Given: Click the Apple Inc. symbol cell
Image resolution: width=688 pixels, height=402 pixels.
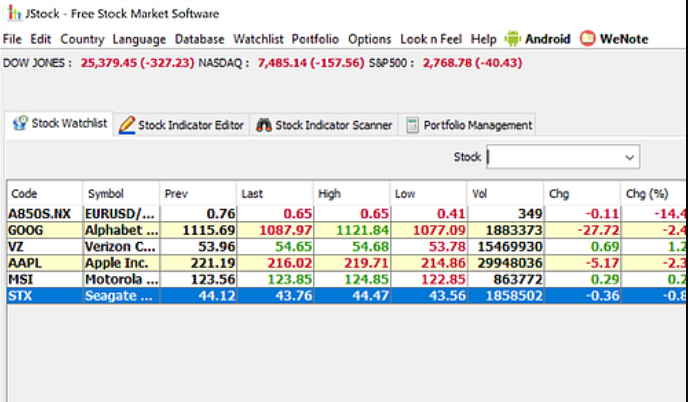Looking at the screenshot, I should [x=121, y=263].
